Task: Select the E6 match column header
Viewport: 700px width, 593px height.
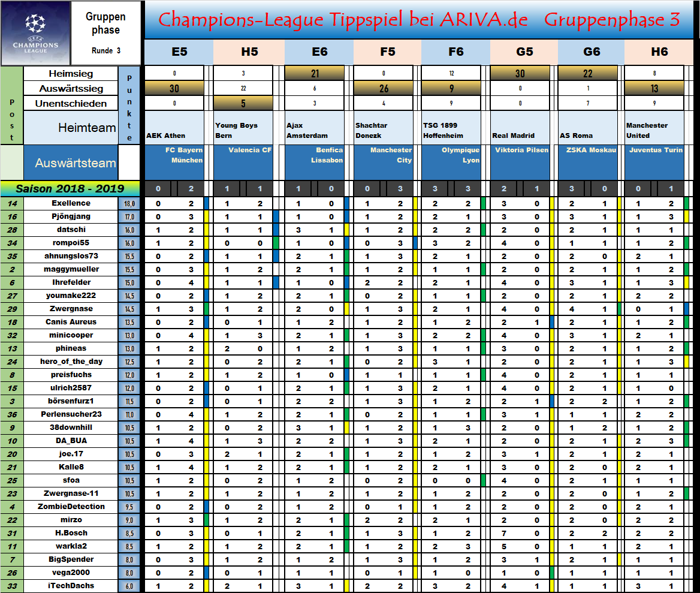Action: click(x=319, y=52)
